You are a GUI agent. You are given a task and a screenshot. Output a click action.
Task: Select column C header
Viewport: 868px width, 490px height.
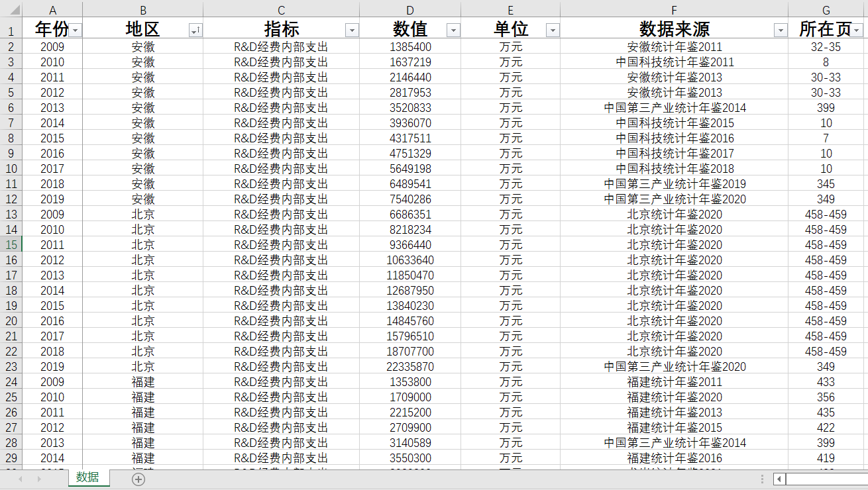281,10
